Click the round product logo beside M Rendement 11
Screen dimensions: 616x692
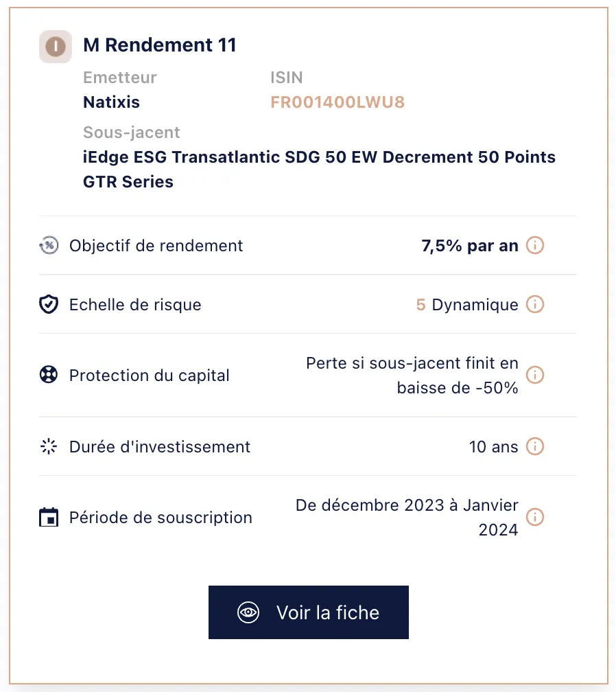click(55, 47)
